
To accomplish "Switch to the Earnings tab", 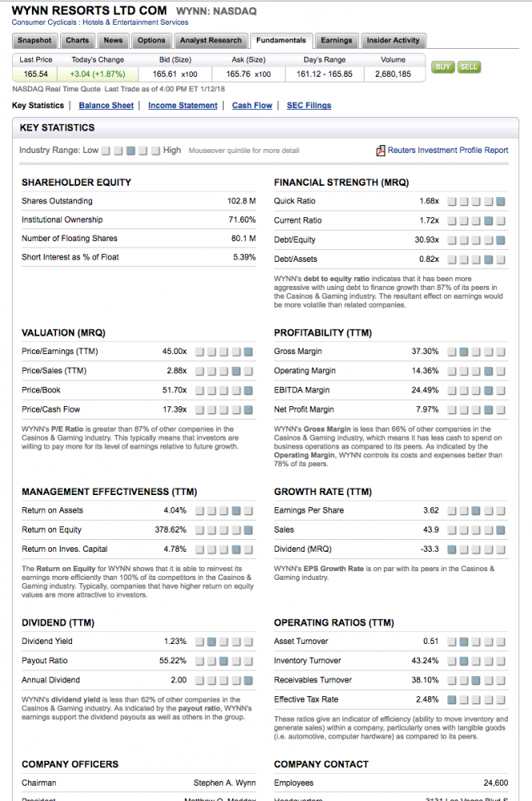I will [x=337, y=40].
